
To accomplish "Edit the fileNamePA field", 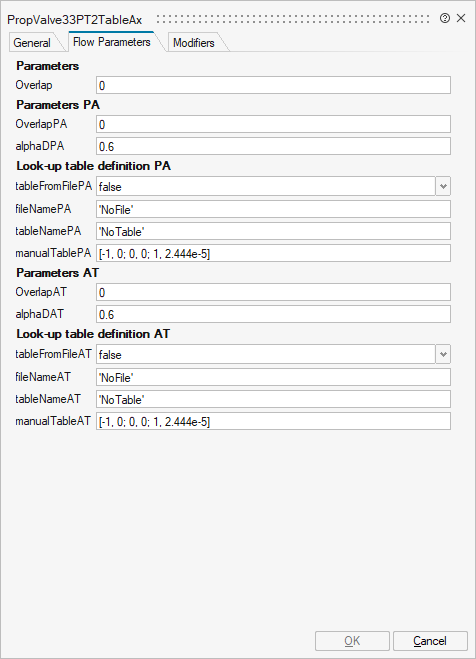I will coord(274,209).
